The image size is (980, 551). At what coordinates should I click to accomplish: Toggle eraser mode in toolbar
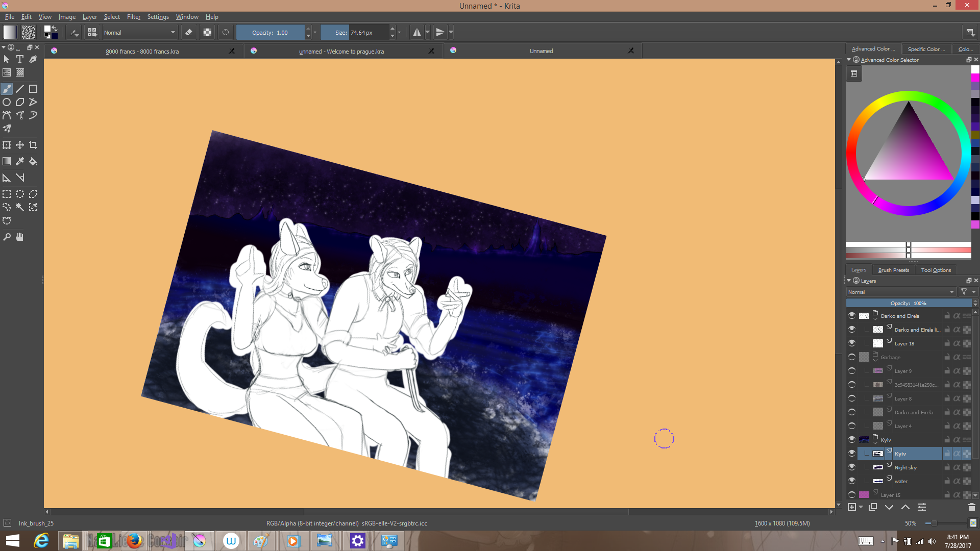click(189, 33)
